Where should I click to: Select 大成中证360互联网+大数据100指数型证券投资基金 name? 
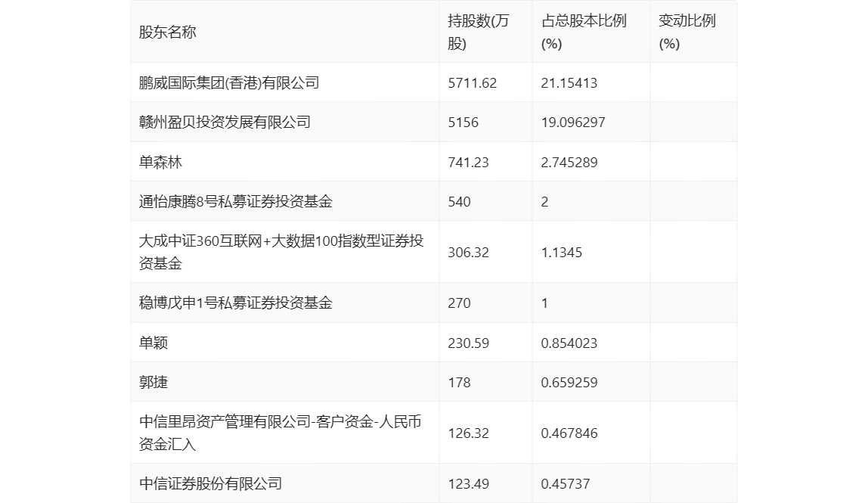coord(281,252)
